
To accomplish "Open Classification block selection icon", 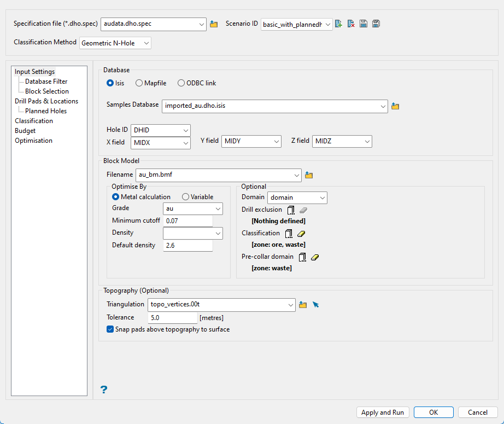I will click(x=289, y=234).
